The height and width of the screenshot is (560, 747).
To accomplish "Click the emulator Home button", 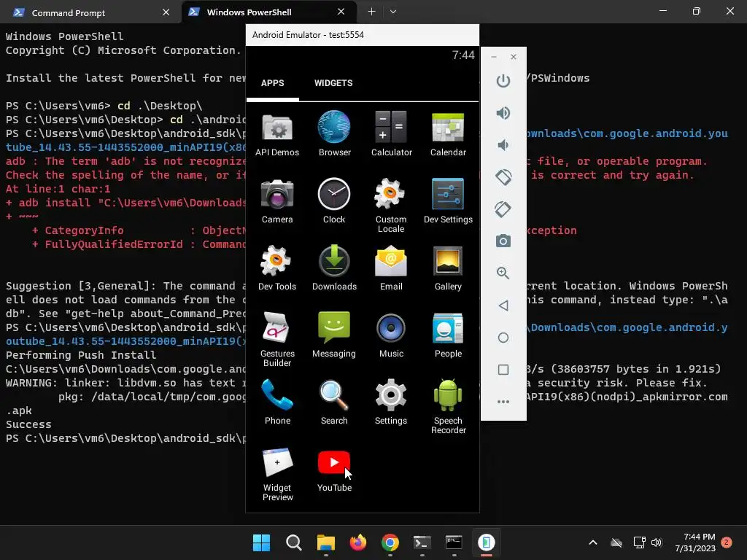I will [503, 338].
